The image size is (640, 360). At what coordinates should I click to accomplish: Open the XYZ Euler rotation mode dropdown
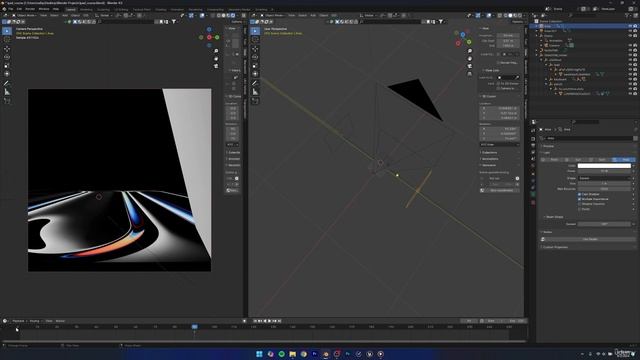click(500, 144)
